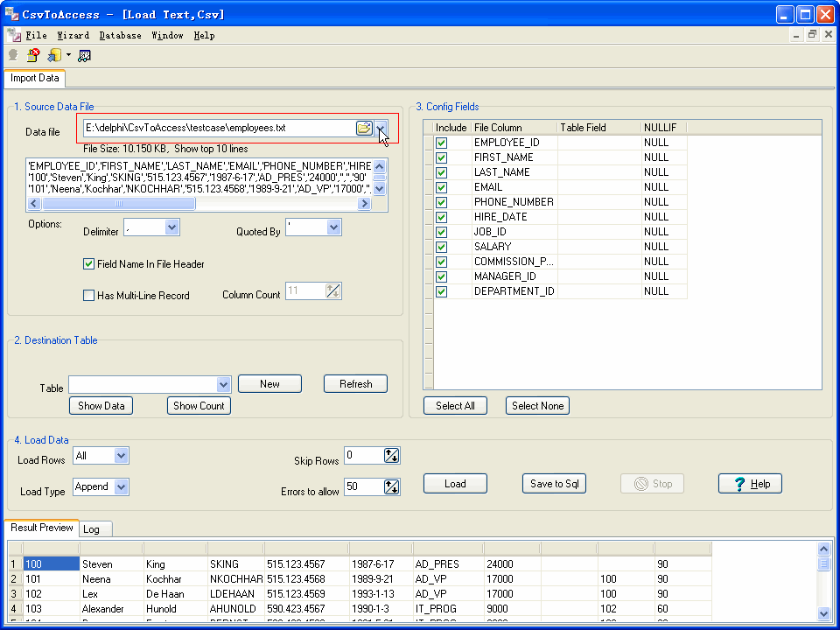Browse for data file with folder icon
Viewport: 840px width, 630px height.
[x=364, y=128]
